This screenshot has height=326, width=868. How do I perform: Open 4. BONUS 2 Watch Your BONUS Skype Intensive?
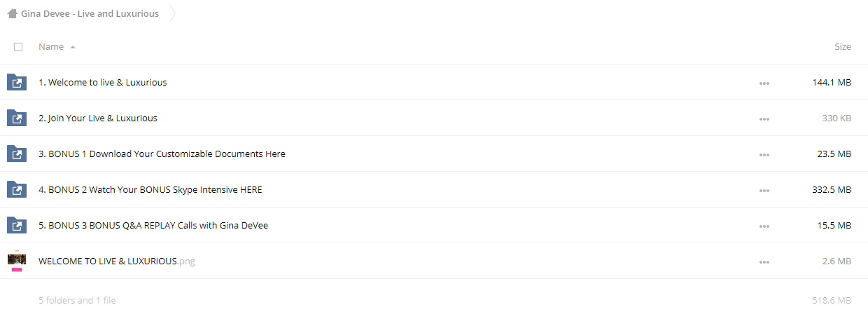pyautogui.click(x=150, y=190)
